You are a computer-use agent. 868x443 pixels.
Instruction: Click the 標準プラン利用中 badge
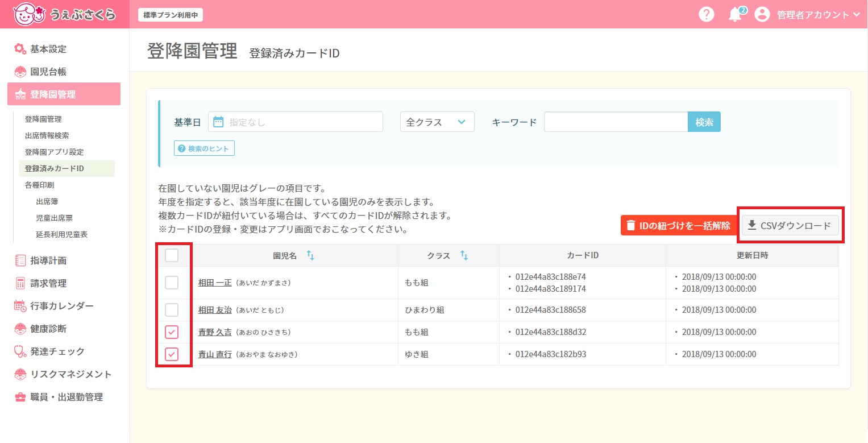pos(171,15)
